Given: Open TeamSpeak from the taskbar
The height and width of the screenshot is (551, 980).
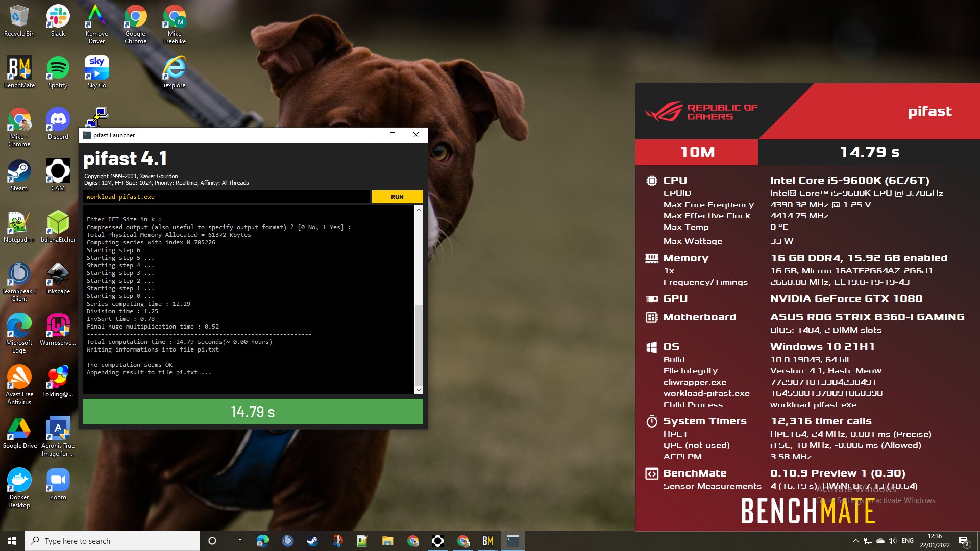Looking at the screenshot, I should pyautogui.click(x=287, y=541).
